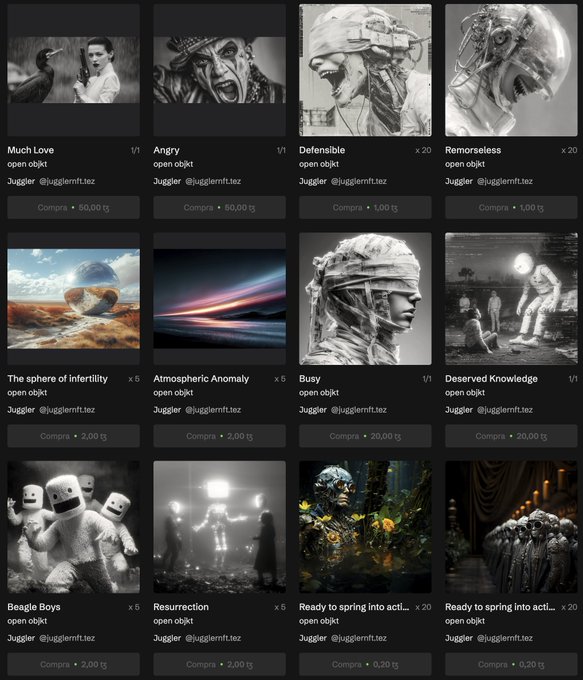Click x 20 label beside Remorseless
This screenshot has height=680, width=583.
569,150
